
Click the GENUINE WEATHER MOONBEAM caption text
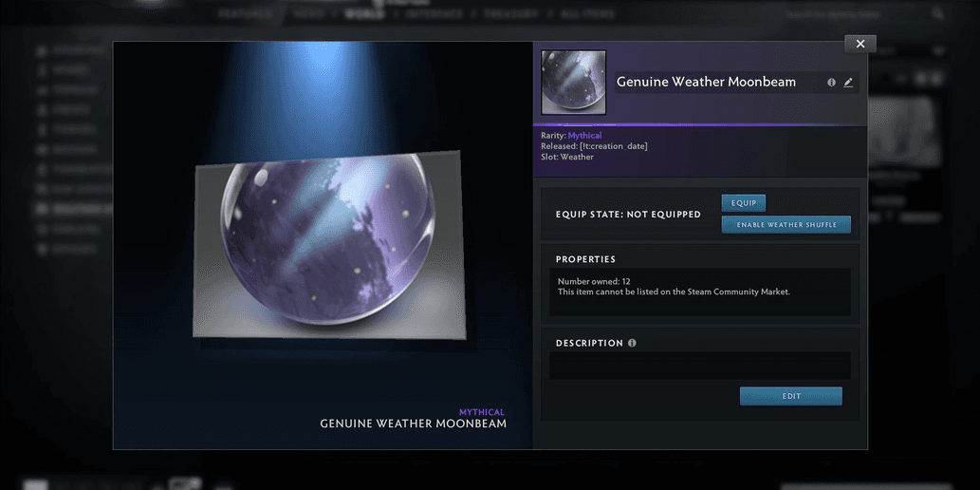coord(413,424)
